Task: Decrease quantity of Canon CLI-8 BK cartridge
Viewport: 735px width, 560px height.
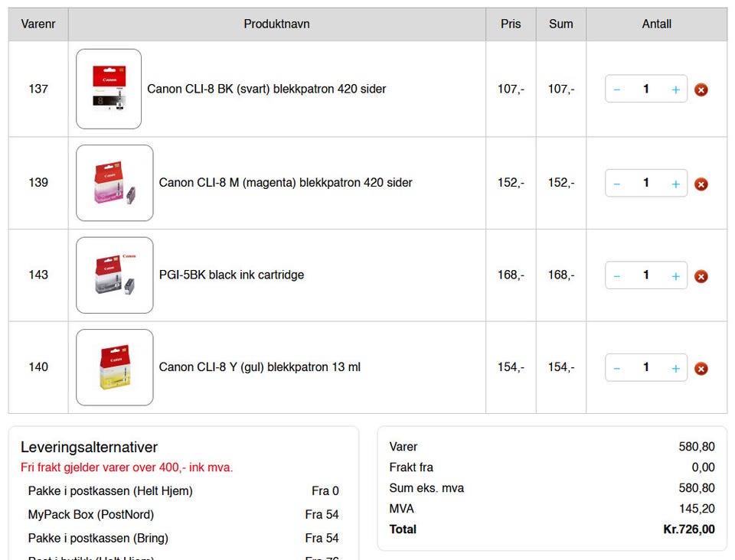Action: (617, 90)
